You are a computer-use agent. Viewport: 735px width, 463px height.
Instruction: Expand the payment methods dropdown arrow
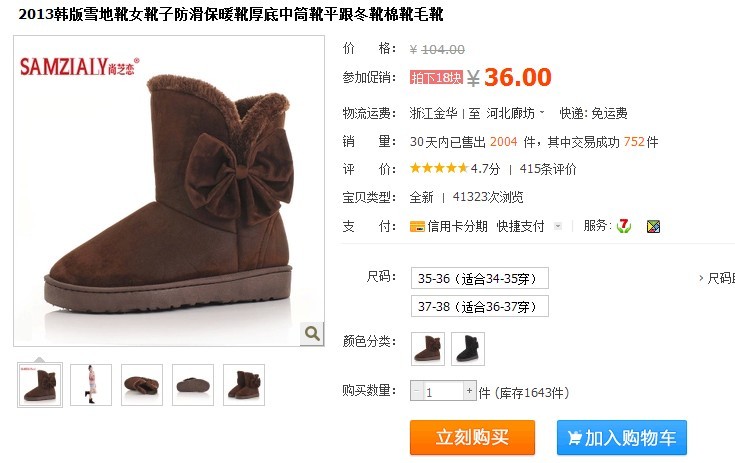(x=557, y=226)
